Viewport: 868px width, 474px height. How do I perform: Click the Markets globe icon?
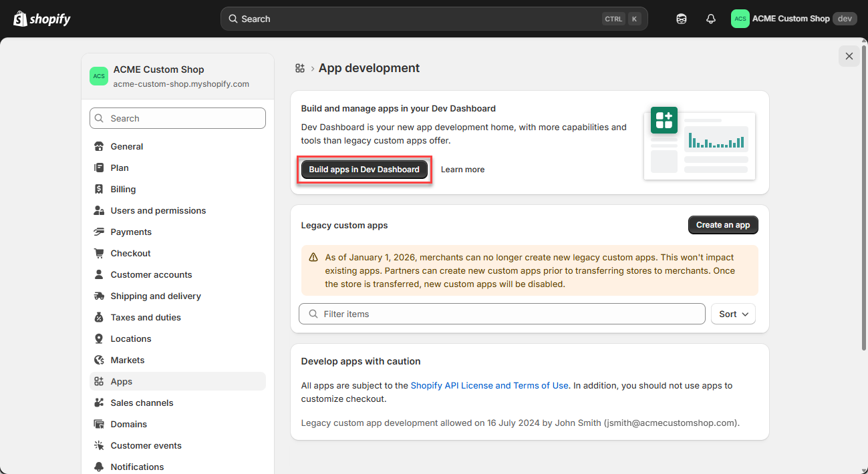99,360
